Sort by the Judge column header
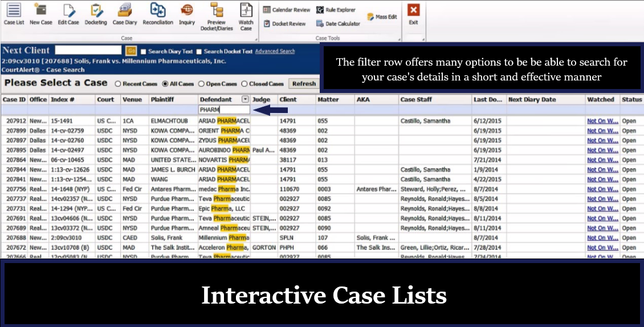The image size is (644, 327). click(264, 99)
